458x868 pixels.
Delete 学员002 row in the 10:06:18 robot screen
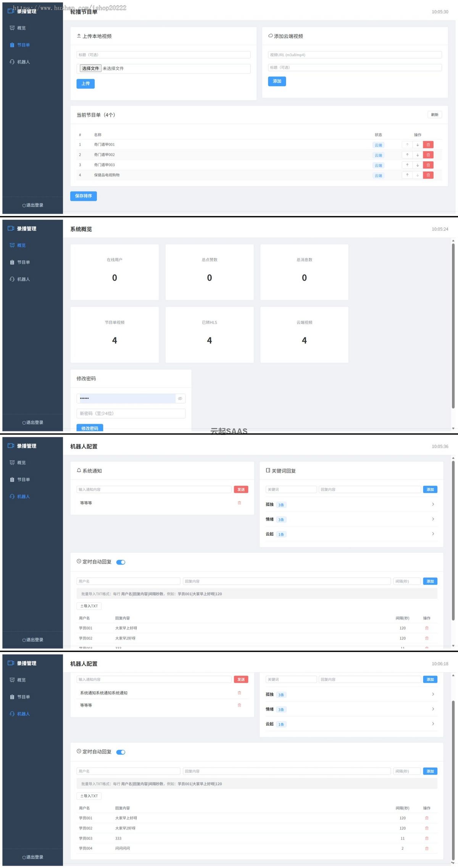click(427, 828)
